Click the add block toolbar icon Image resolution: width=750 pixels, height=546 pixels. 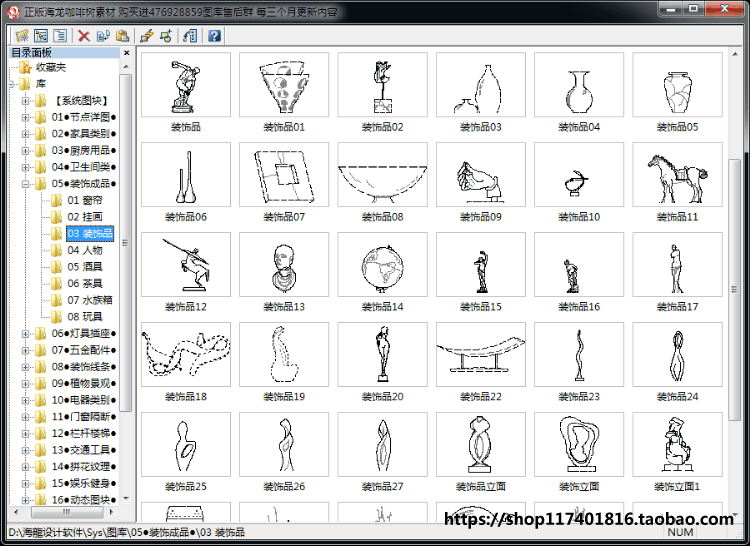166,36
